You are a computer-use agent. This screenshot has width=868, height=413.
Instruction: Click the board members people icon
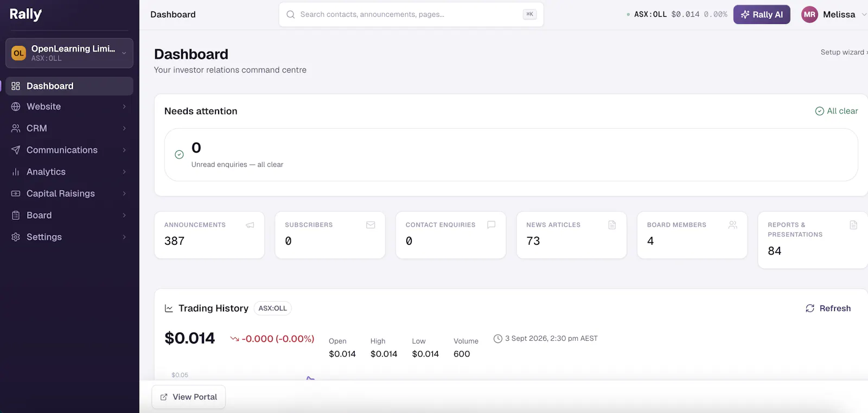click(732, 225)
